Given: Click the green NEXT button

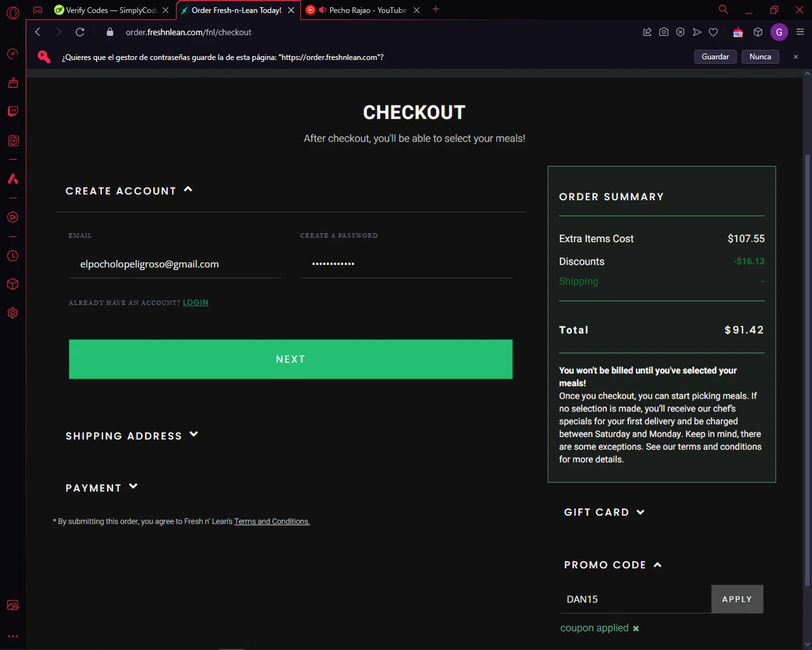Looking at the screenshot, I should [291, 359].
